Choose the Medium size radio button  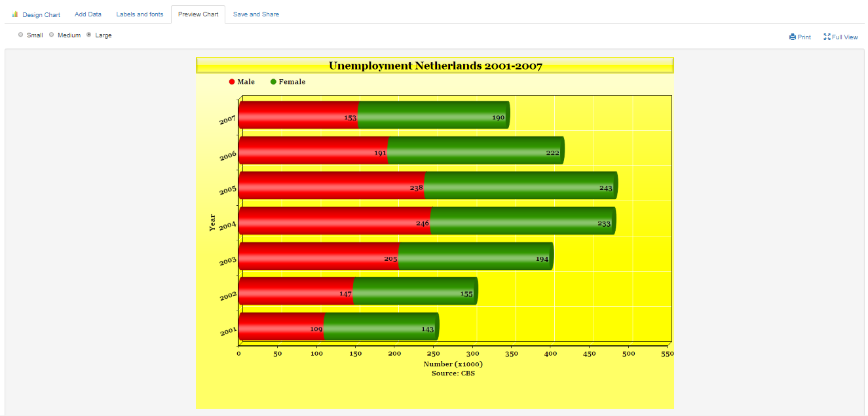tap(52, 35)
